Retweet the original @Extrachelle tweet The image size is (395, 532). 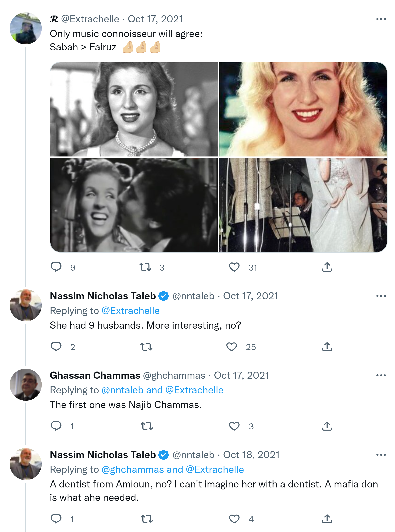(x=145, y=267)
